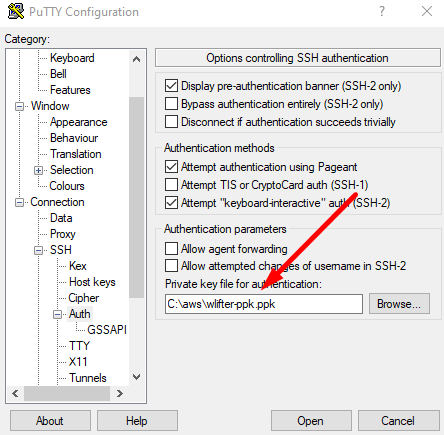The width and height of the screenshot is (444, 435).
Task: Select Bell in the category tree
Action: click(58, 74)
